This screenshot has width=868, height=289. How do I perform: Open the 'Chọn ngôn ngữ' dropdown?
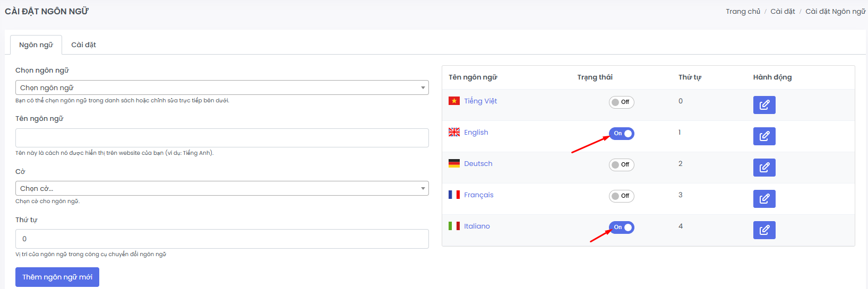click(222, 87)
